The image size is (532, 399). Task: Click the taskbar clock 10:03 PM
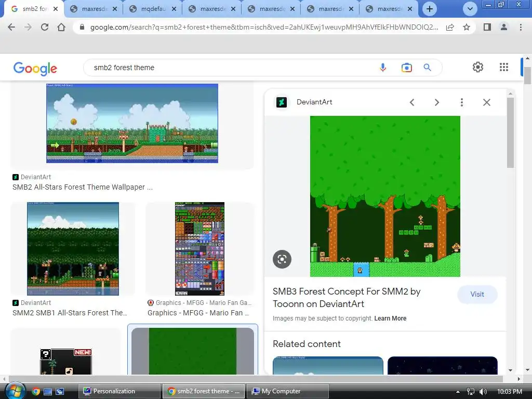click(x=510, y=392)
